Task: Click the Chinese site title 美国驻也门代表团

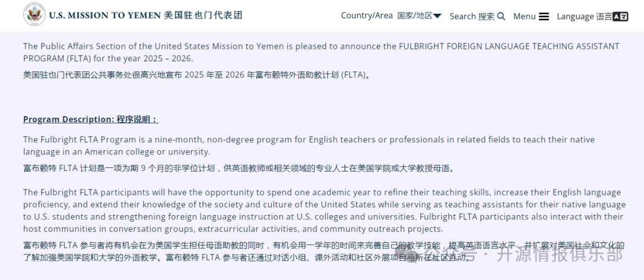Action: [203, 15]
